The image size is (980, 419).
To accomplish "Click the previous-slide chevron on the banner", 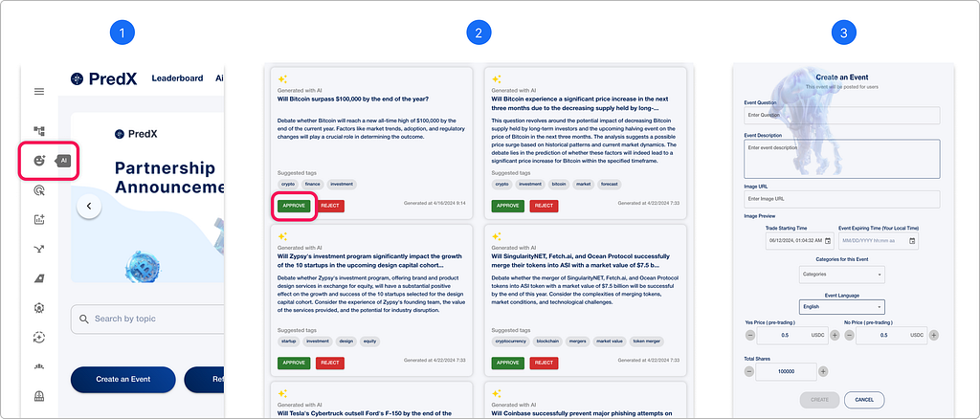I will pos(89,206).
